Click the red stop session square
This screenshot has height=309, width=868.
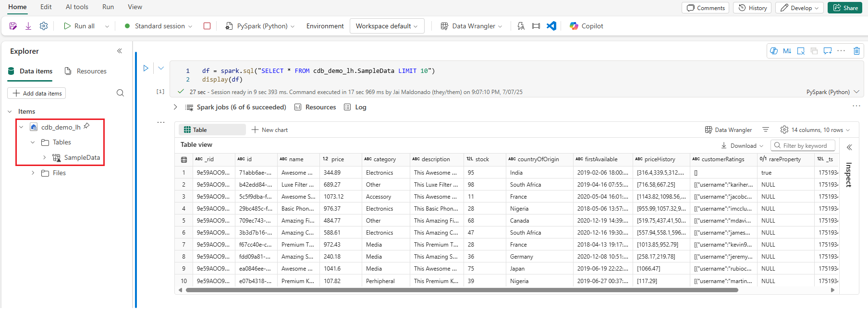207,26
